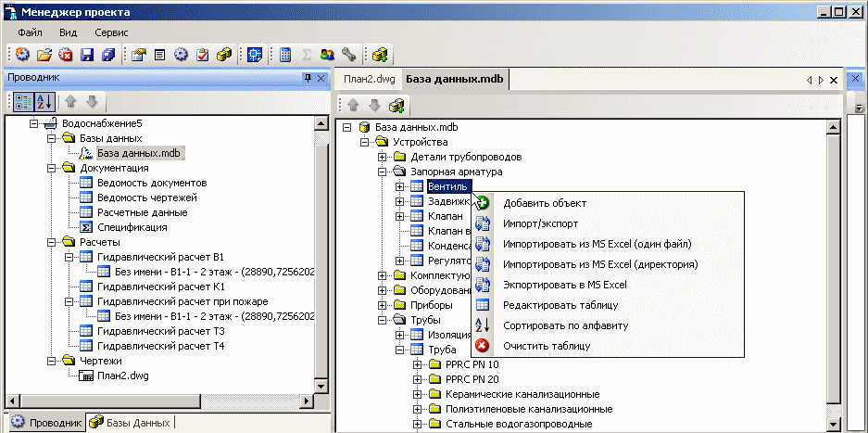Collapse Запорная арматура folder

pyautogui.click(x=382, y=172)
